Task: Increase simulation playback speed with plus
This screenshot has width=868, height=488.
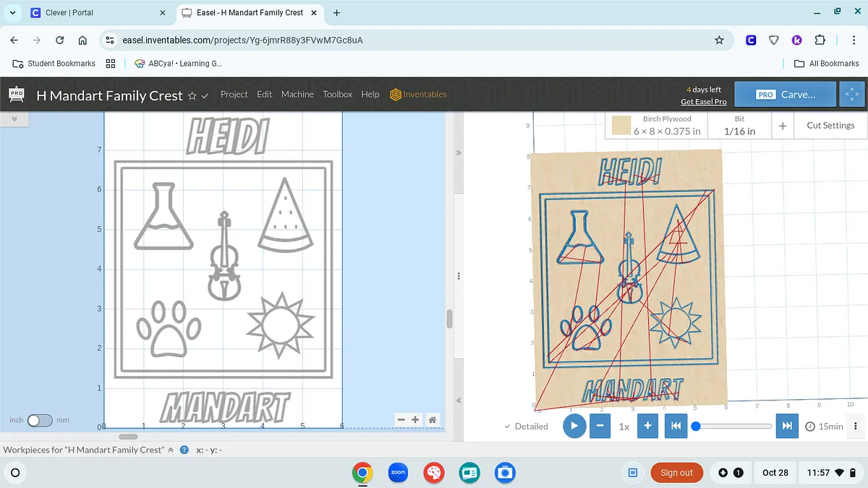Action: [648, 426]
